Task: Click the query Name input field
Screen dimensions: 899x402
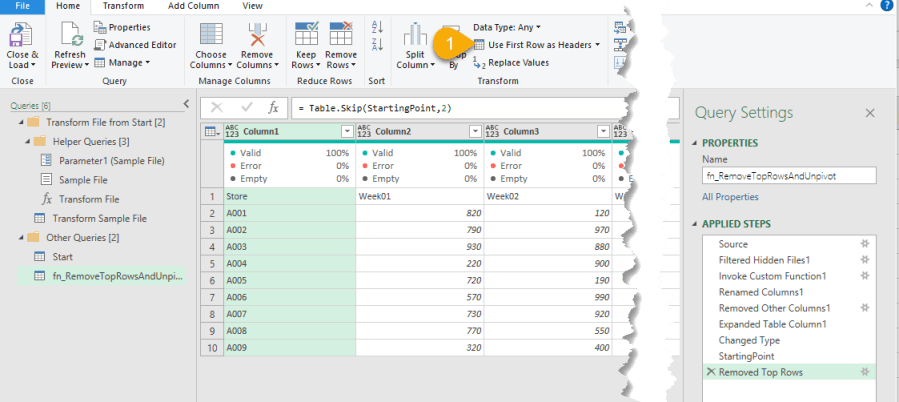Action: click(788, 175)
